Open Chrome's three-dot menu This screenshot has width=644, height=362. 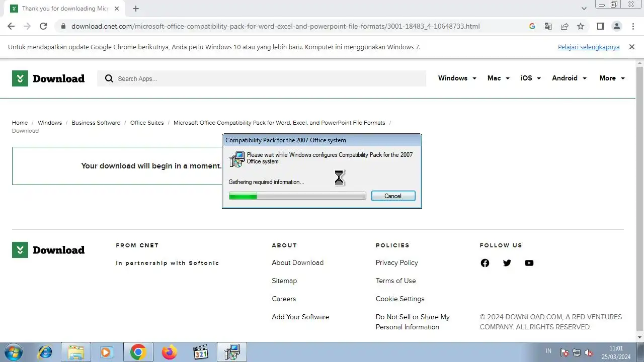pyautogui.click(x=633, y=26)
